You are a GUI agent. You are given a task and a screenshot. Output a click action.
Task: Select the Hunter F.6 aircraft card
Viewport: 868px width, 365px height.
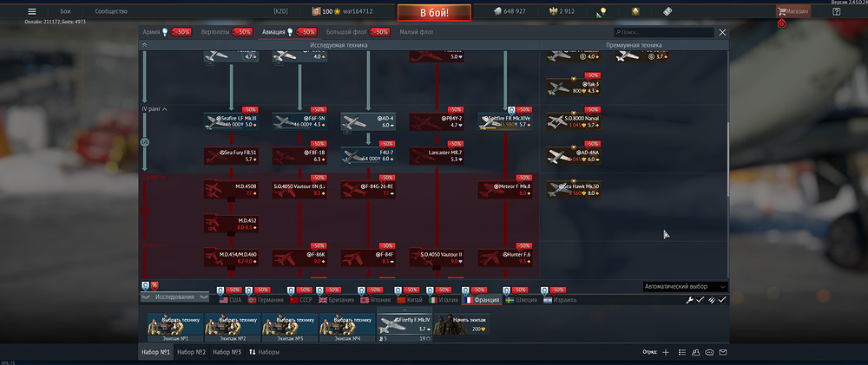click(505, 257)
